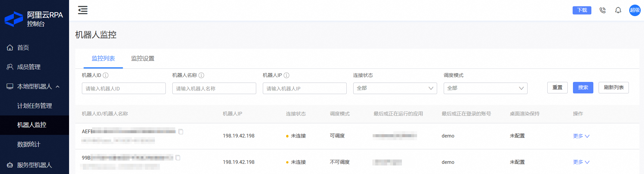The image size is (644, 174).
Task: Collapse the sidebar using the menu fold icon
Action: tap(83, 10)
